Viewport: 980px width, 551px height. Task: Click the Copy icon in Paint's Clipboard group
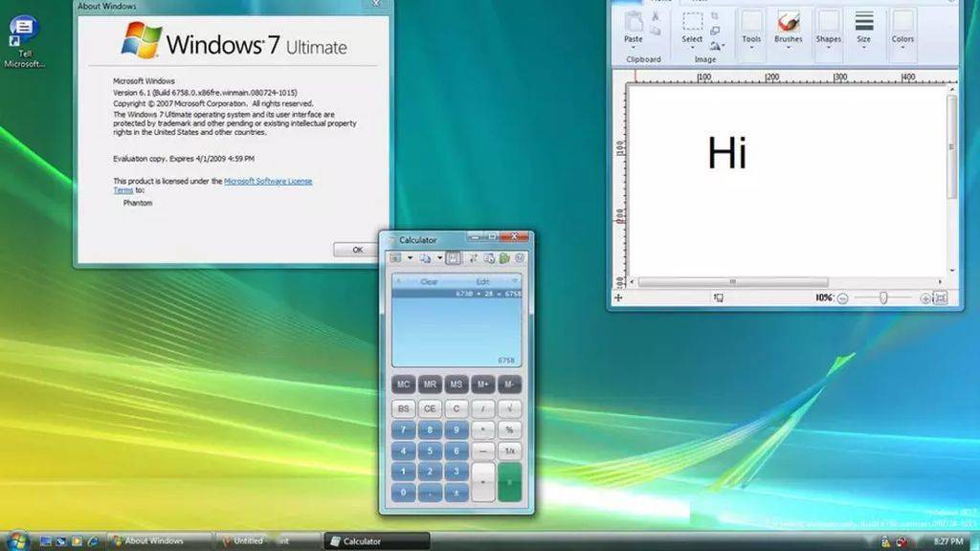[655, 31]
